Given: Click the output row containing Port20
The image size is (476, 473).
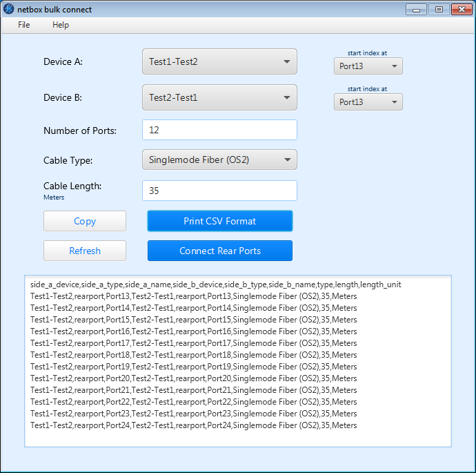Looking at the screenshot, I should coord(193,378).
